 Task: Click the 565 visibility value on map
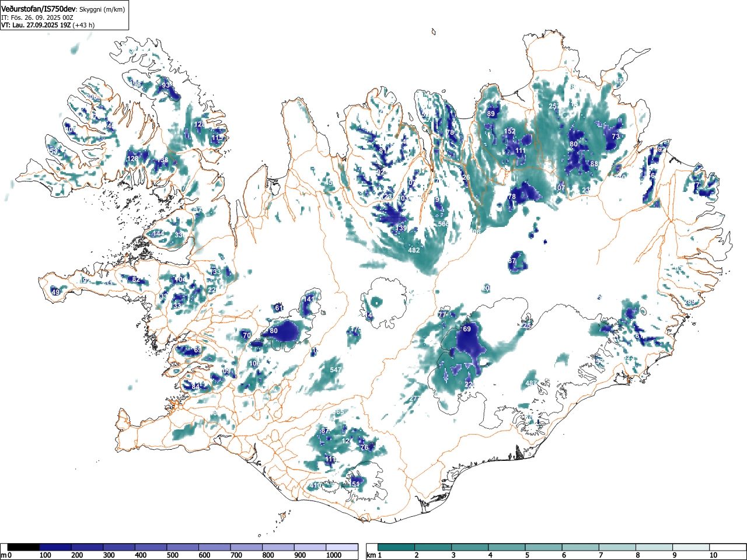coord(444,224)
